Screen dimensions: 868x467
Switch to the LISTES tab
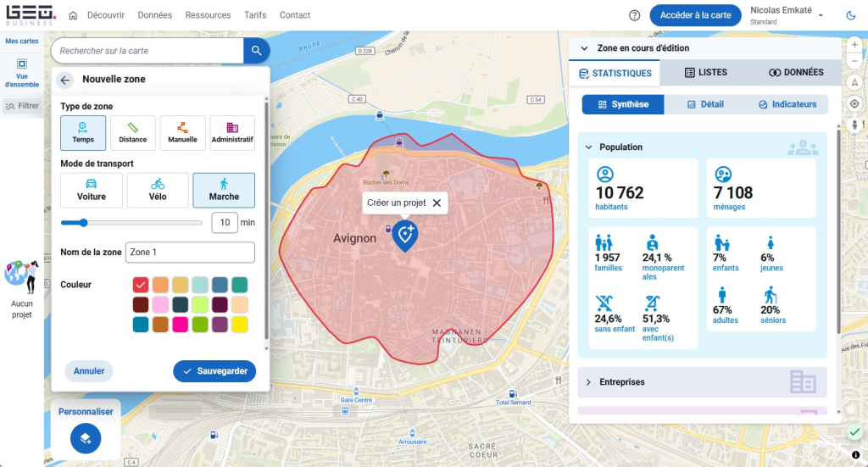[706, 73]
